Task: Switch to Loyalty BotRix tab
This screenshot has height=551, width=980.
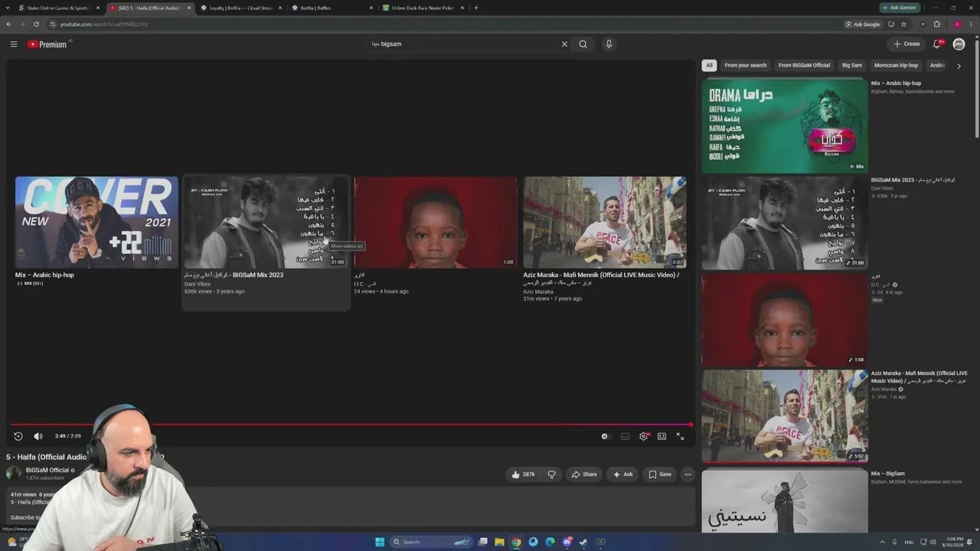Action: click(241, 8)
